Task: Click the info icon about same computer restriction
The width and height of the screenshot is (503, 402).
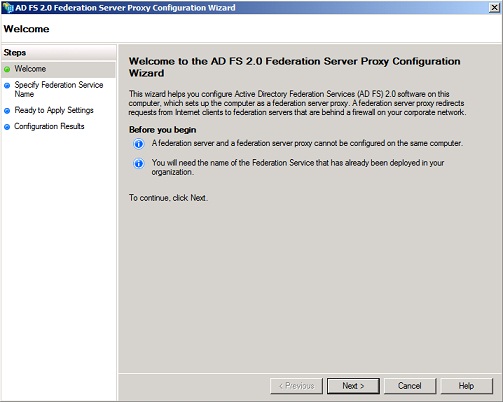Action: tap(139, 144)
